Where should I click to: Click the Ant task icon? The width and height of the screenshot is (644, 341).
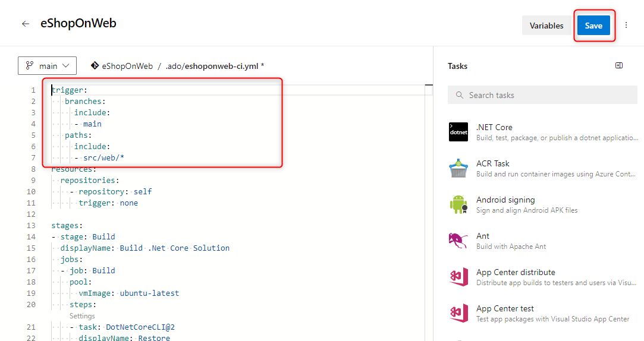(458, 241)
